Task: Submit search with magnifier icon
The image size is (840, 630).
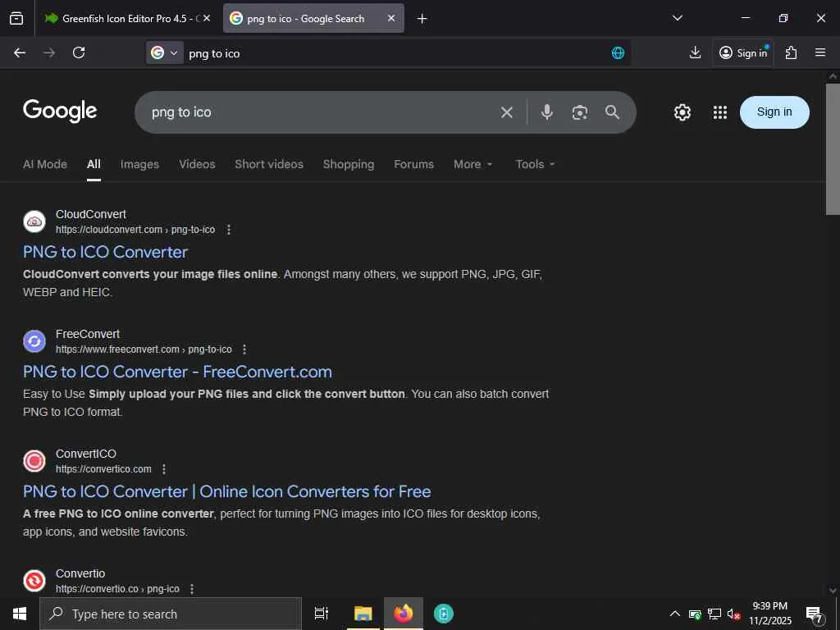Action: (612, 112)
